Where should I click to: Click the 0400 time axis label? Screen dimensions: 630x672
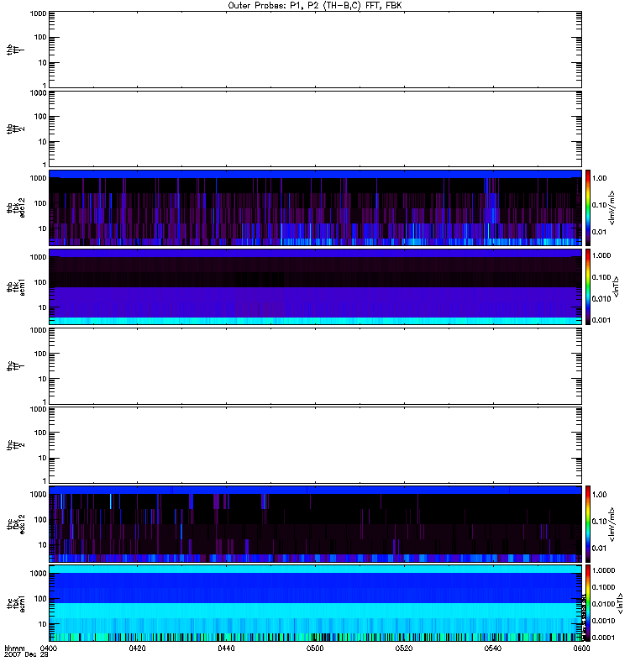tap(48, 648)
